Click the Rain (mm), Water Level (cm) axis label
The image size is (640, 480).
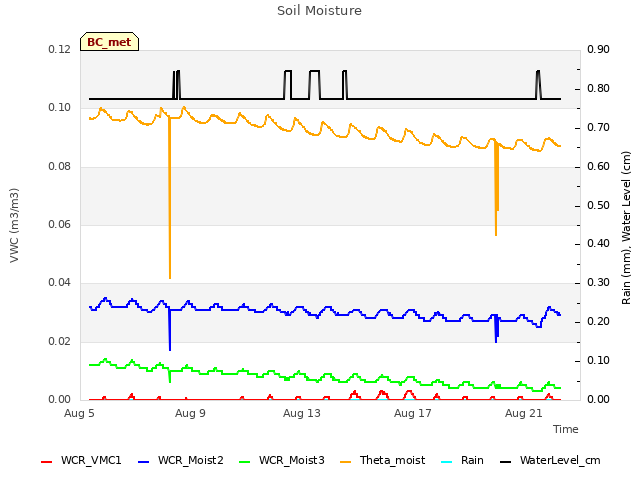point(626,228)
